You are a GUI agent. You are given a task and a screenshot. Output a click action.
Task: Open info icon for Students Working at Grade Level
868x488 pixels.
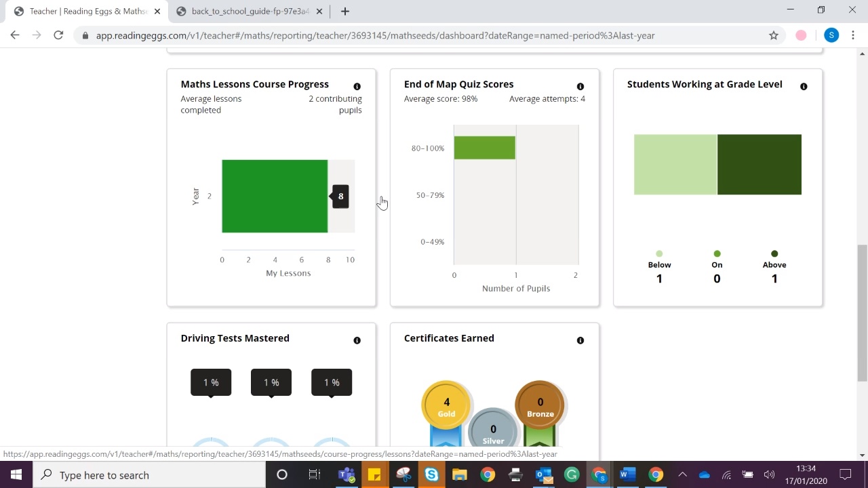pyautogui.click(x=804, y=87)
